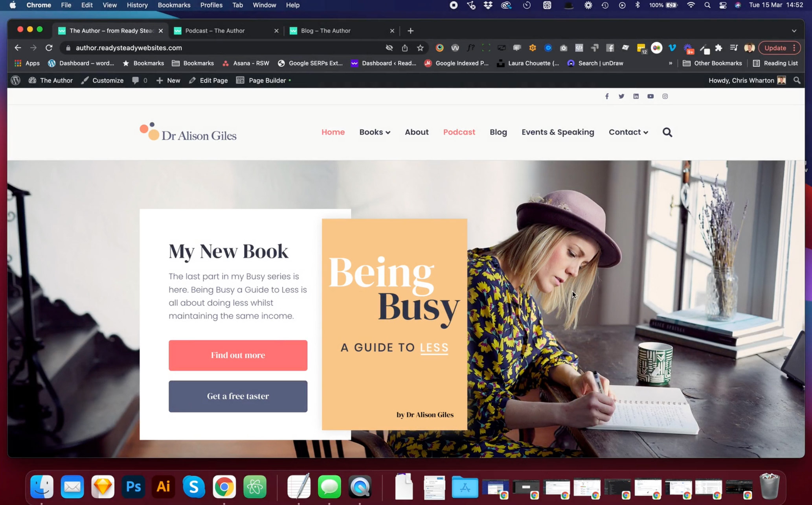This screenshot has width=812, height=505.
Task: Open the Twitter social icon link
Action: 621,96
